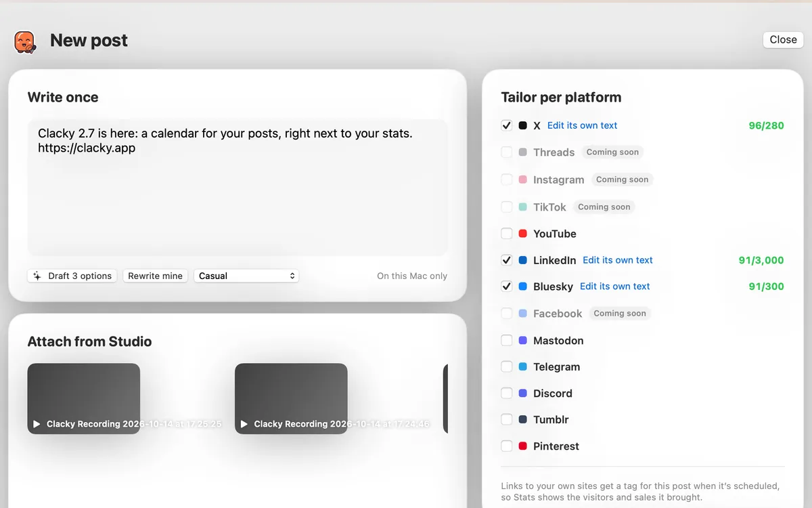Enable the Mastodon checkbox

pyautogui.click(x=507, y=341)
